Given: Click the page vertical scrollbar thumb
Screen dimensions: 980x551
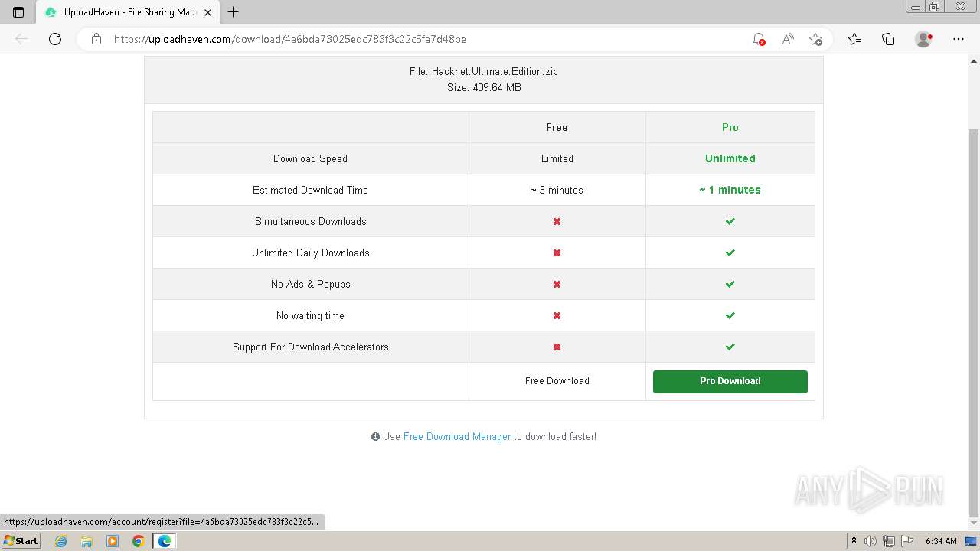Looking at the screenshot, I should 974,321.
